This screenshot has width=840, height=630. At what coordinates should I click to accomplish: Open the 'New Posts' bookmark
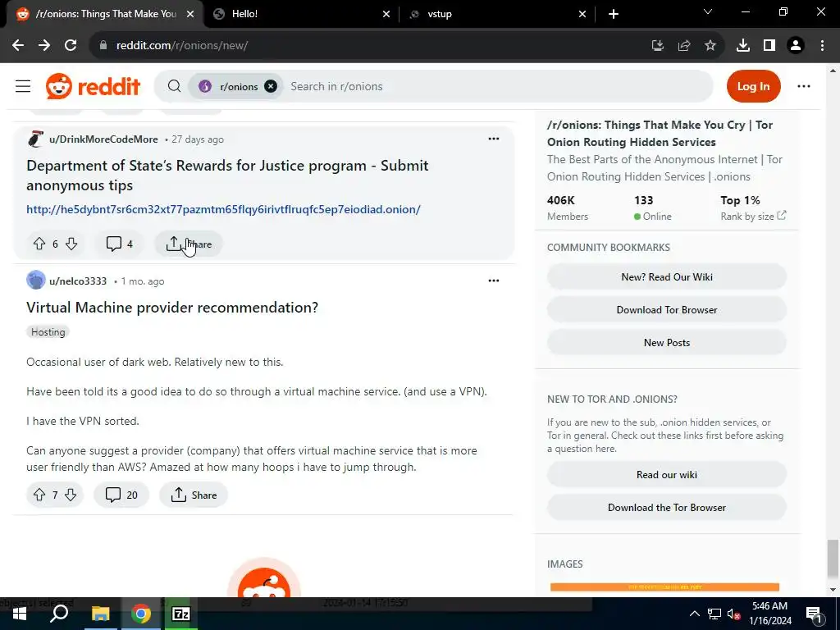[x=666, y=342]
